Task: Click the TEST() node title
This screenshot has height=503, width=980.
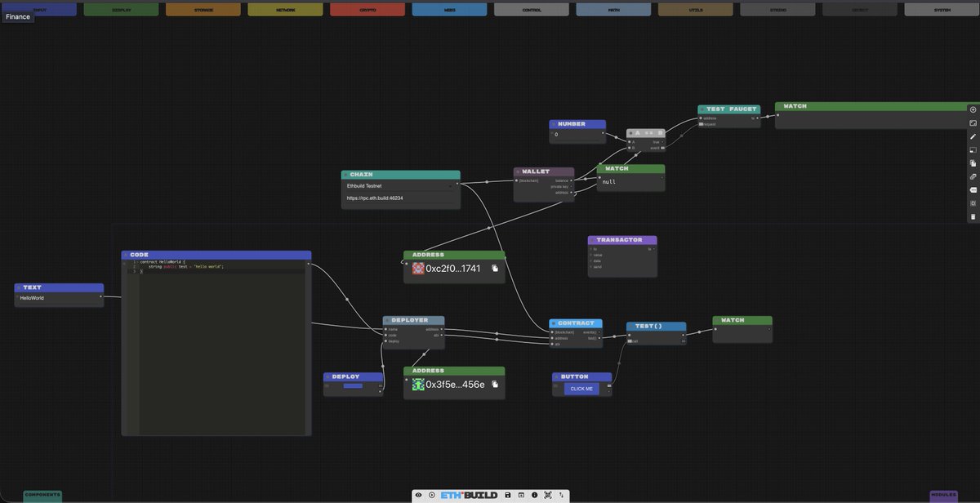Action: (649, 326)
